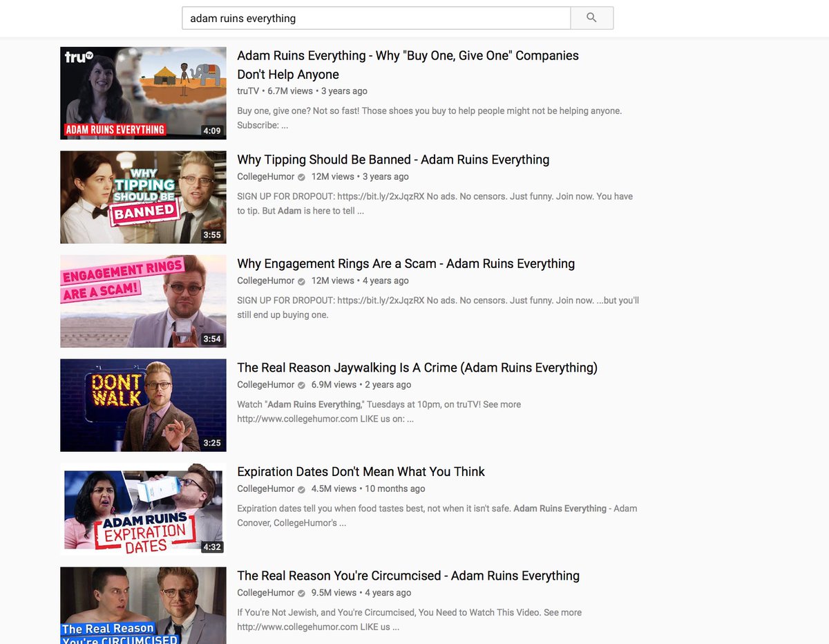This screenshot has height=644, width=829.
Task: Open title 'Expiration Dates Don't Mean What You Think'
Action: [x=361, y=472]
